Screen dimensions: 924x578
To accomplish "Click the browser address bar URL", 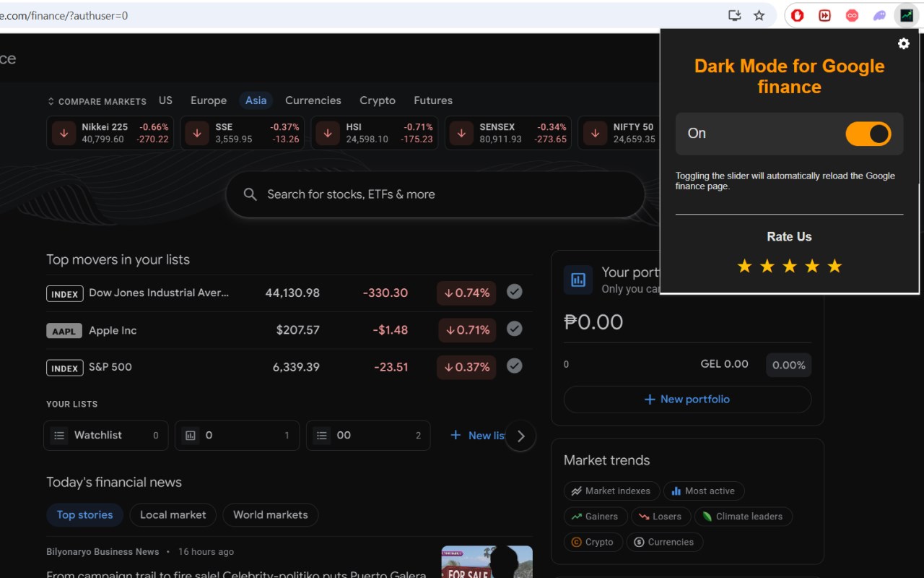I will [64, 15].
